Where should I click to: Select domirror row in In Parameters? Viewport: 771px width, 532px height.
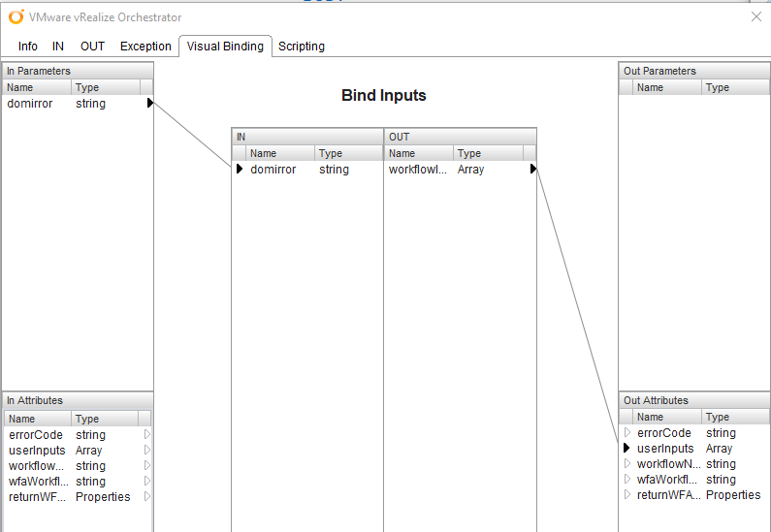[58, 104]
